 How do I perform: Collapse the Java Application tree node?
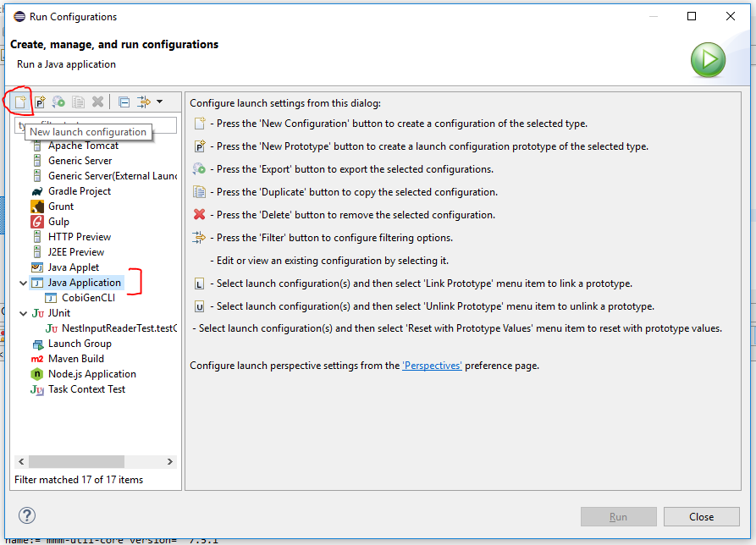[x=23, y=283]
